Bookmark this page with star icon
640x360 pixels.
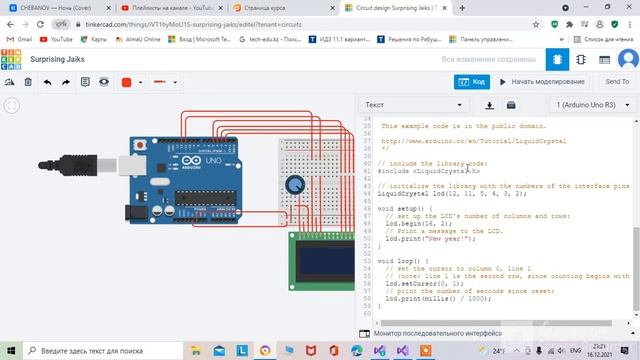click(x=536, y=24)
